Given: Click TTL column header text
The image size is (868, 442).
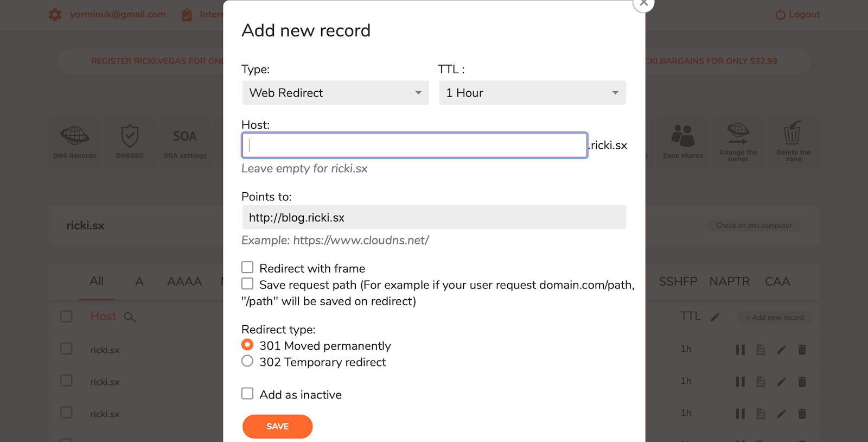Looking at the screenshot, I should click(691, 316).
